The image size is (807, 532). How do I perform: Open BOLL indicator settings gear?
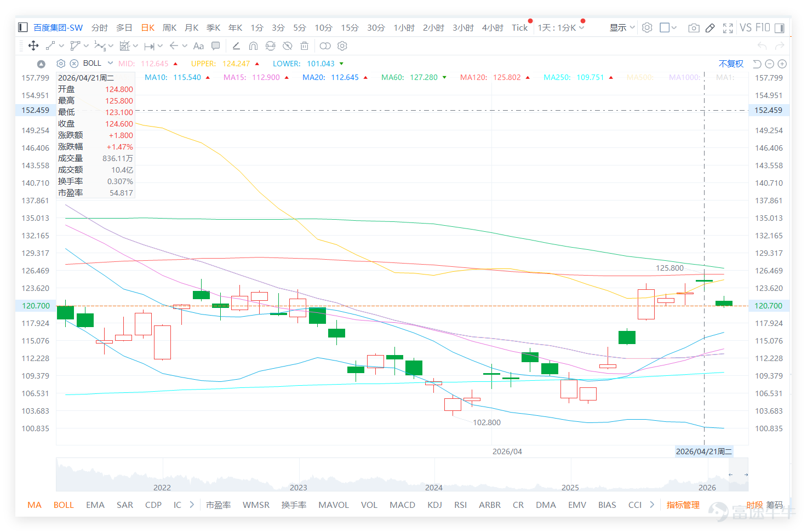(61, 64)
